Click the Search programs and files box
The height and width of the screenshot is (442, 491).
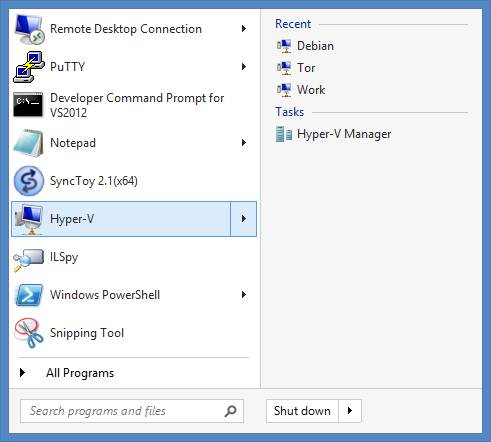132,411
